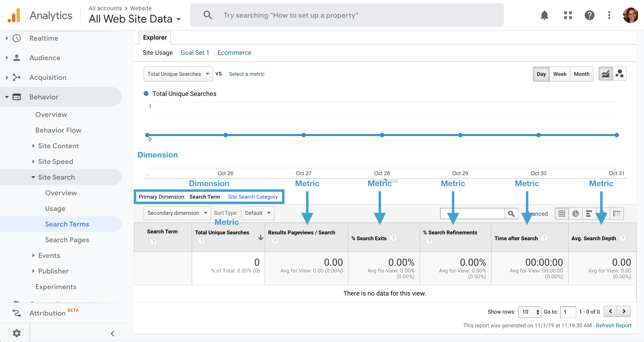Click the Refresh Report link
The height and width of the screenshot is (342, 644).
click(614, 326)
